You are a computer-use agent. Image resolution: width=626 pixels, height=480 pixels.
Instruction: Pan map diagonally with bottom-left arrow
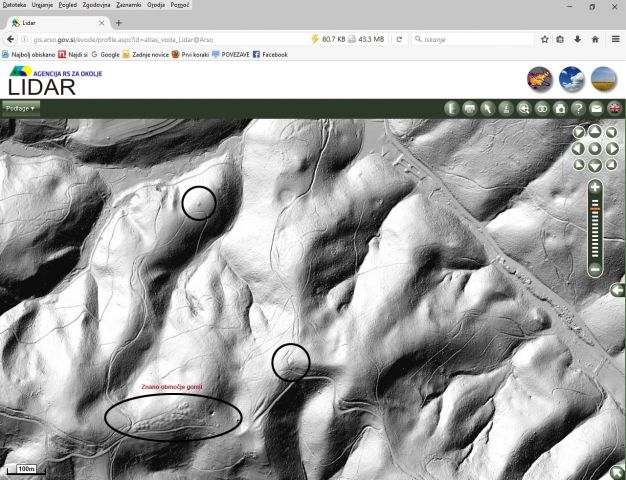tap(579, 165)
